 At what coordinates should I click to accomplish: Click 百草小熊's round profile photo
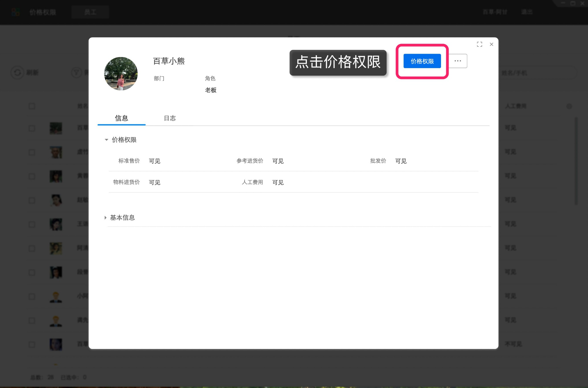coord(121,74)
